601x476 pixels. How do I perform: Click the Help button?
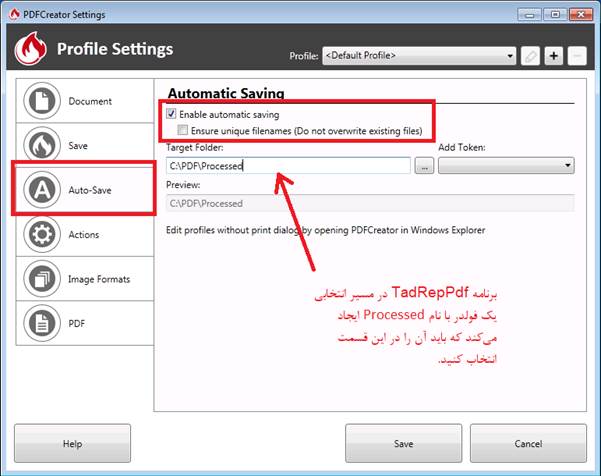(x=72, y=443)
